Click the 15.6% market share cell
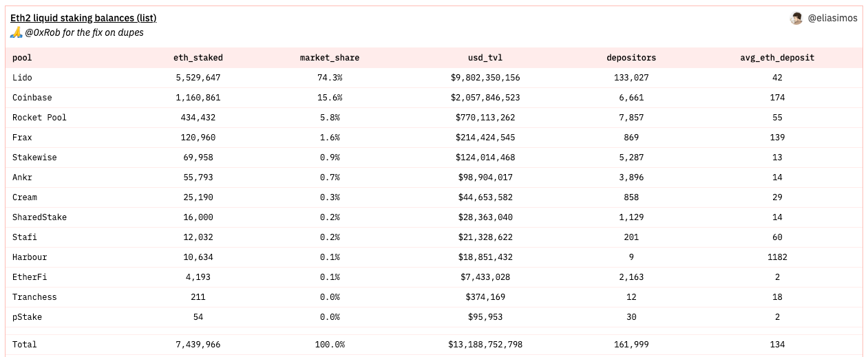The width and height of the screenshot is (868, 357). [x=330, y=98]
